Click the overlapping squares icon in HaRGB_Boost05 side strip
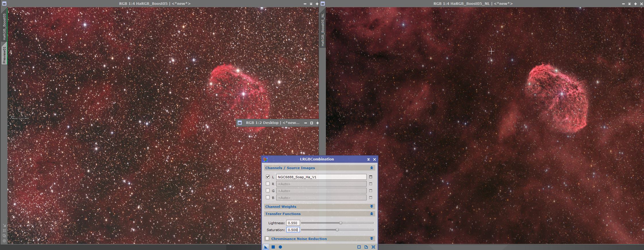 (x=4, y=236)
